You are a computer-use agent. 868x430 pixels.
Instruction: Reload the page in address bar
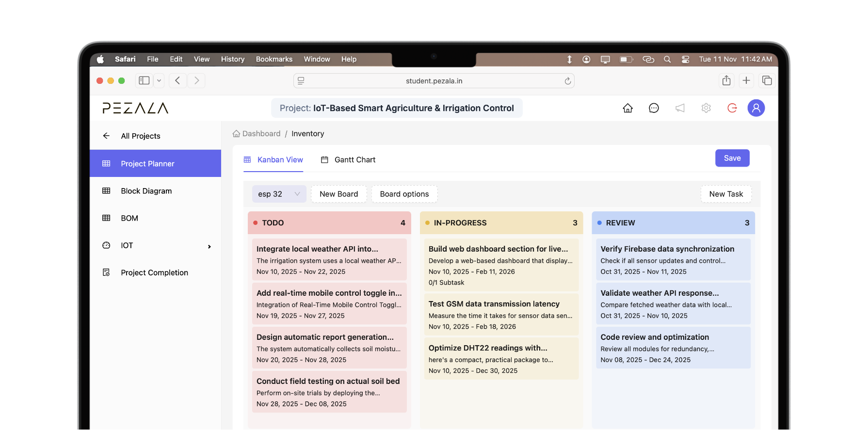(567, 81)
